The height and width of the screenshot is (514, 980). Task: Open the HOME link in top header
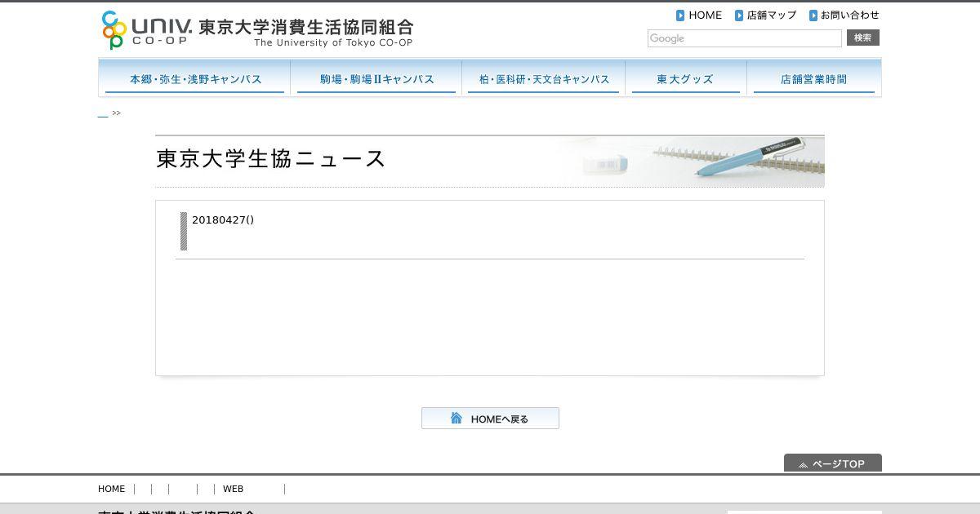705,15
